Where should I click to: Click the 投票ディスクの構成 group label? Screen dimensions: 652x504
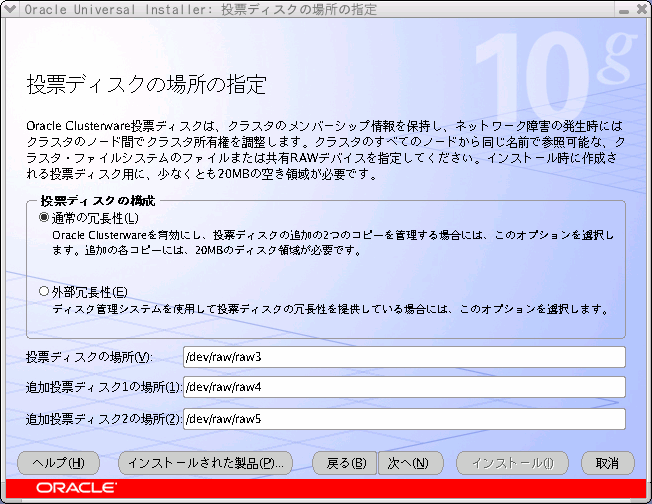point(97,201)
